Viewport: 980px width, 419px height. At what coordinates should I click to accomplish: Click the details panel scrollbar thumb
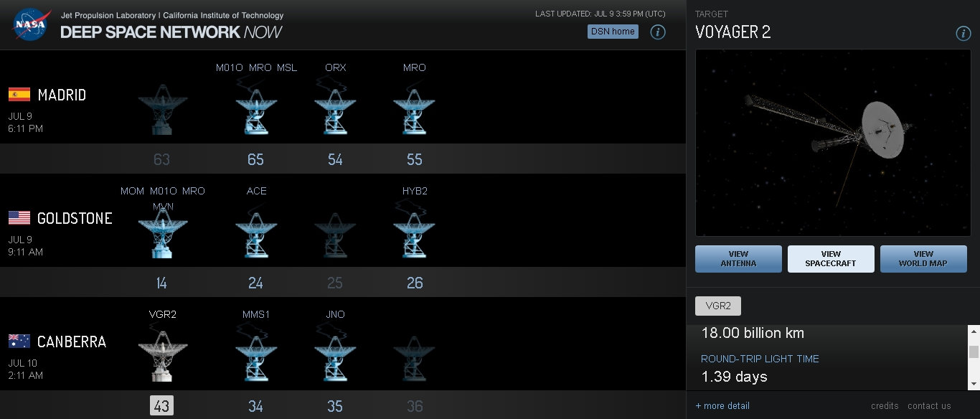point(974,352)
